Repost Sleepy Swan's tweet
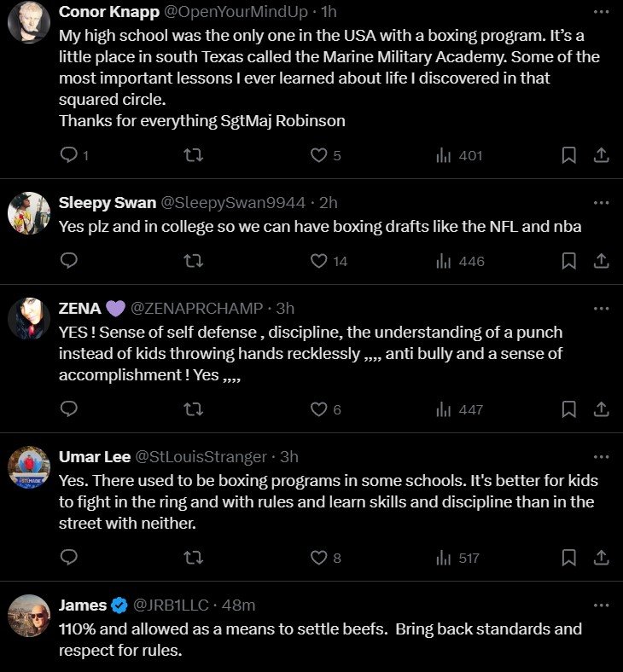Viewport: 623px width, 672px height. 194,261
